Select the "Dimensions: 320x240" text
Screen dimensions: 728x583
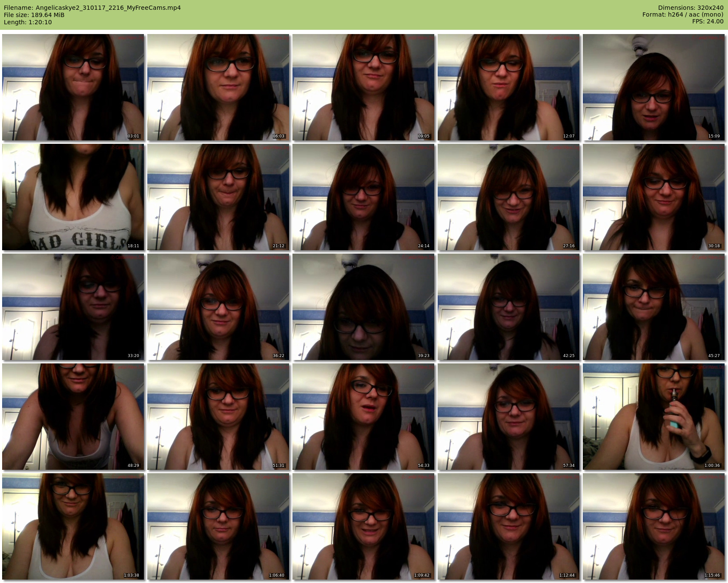pos(691,8)
